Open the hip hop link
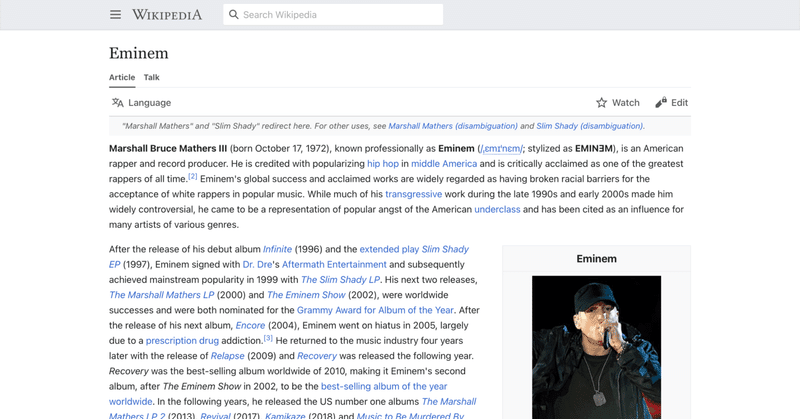This screenshot has width=800, height=419. pyautogui.click(x=383, y=164)
